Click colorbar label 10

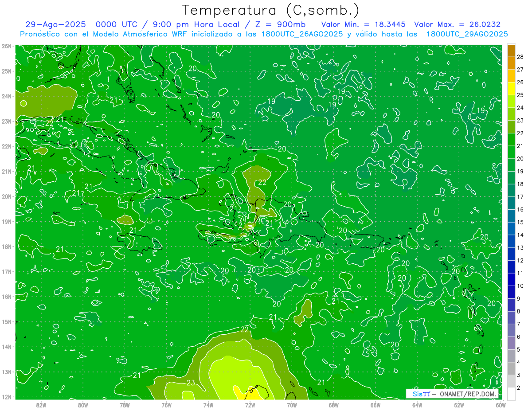point(520,286)
